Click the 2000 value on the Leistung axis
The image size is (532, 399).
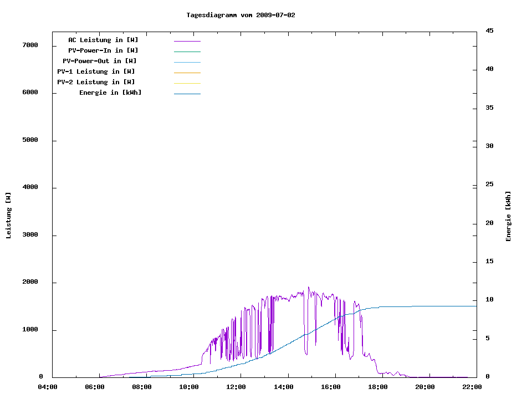point(29,283)
